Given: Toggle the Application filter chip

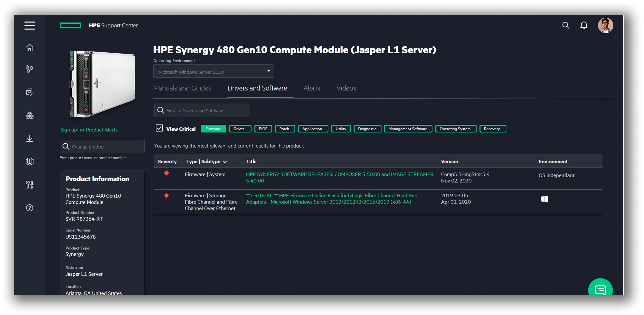Looking at the screenshot, I should point(313,129).
